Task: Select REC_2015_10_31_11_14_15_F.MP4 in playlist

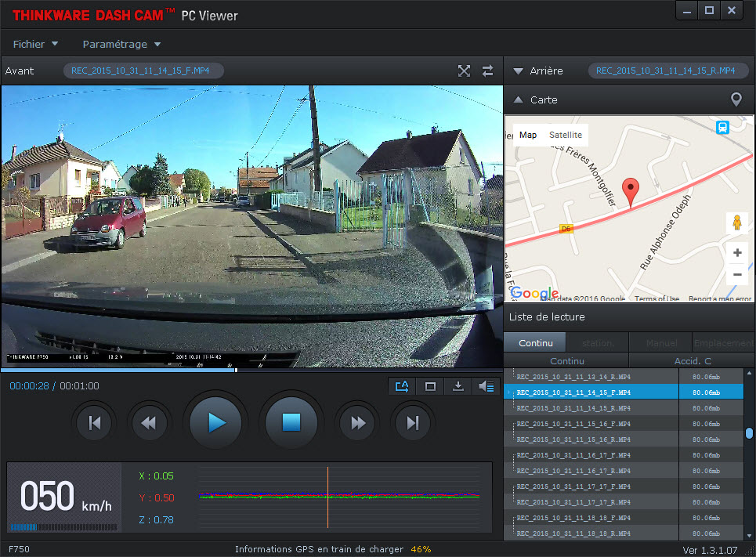Action: click(x=624, y=392)
